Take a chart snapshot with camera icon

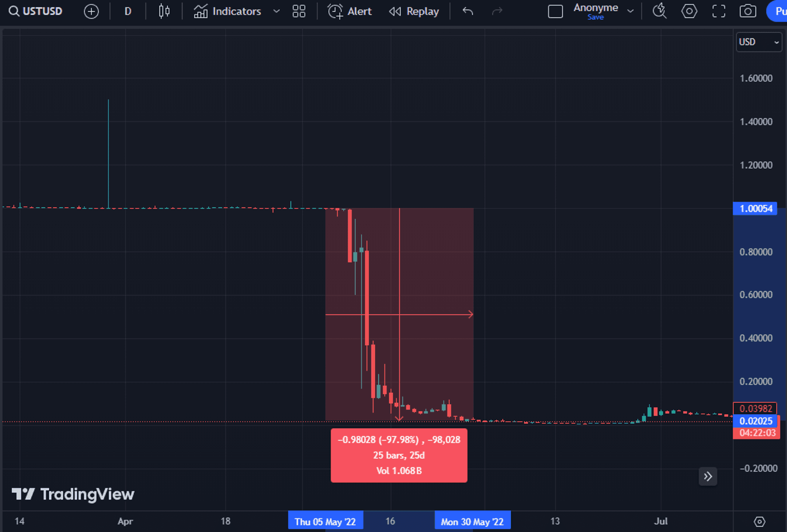pyautogui.click(x=748, y=11)
